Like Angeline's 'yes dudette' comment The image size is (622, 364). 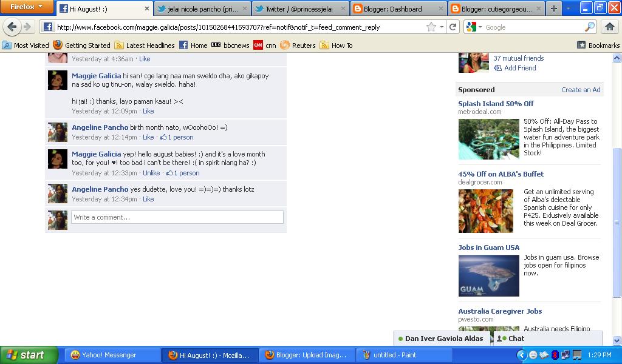tap(148, 199)
